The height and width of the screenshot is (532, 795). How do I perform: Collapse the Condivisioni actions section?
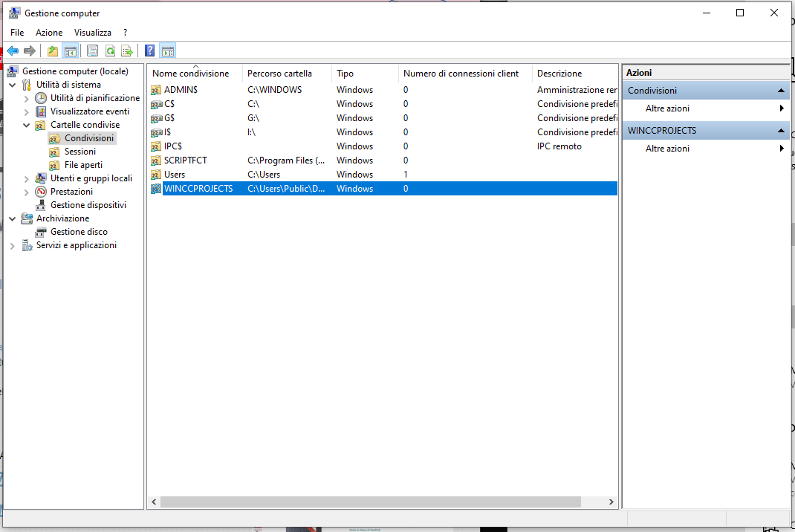tap(782, 91)
